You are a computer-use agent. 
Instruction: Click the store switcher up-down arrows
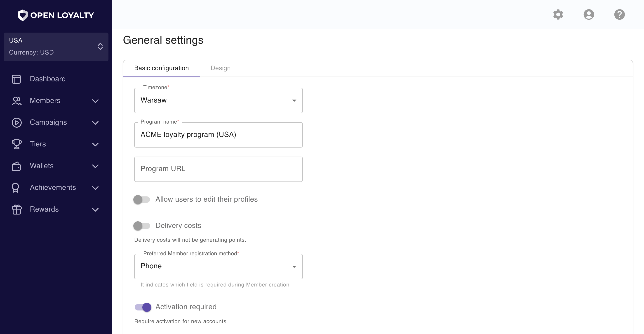pyautogui.click(x=100, y=47)
